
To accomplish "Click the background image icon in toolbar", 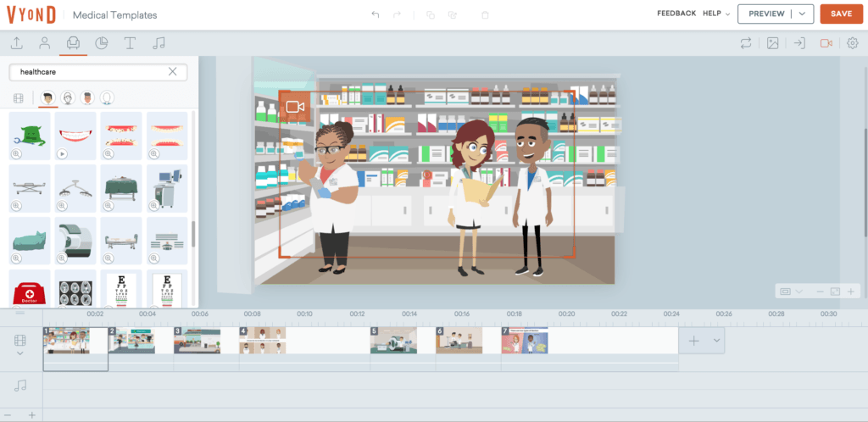I will 772,43.
